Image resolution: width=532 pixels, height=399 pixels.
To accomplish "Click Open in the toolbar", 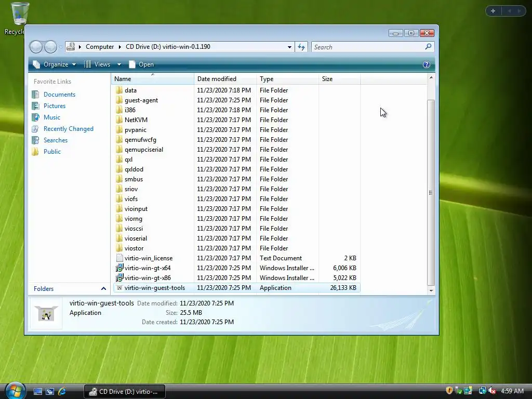I will (x=141, y=64).
